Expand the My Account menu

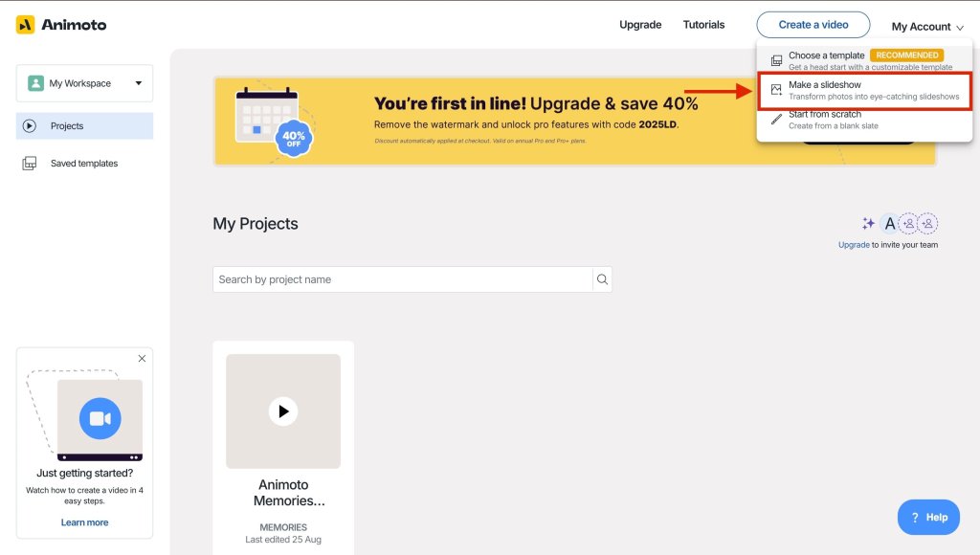point(927,27)
